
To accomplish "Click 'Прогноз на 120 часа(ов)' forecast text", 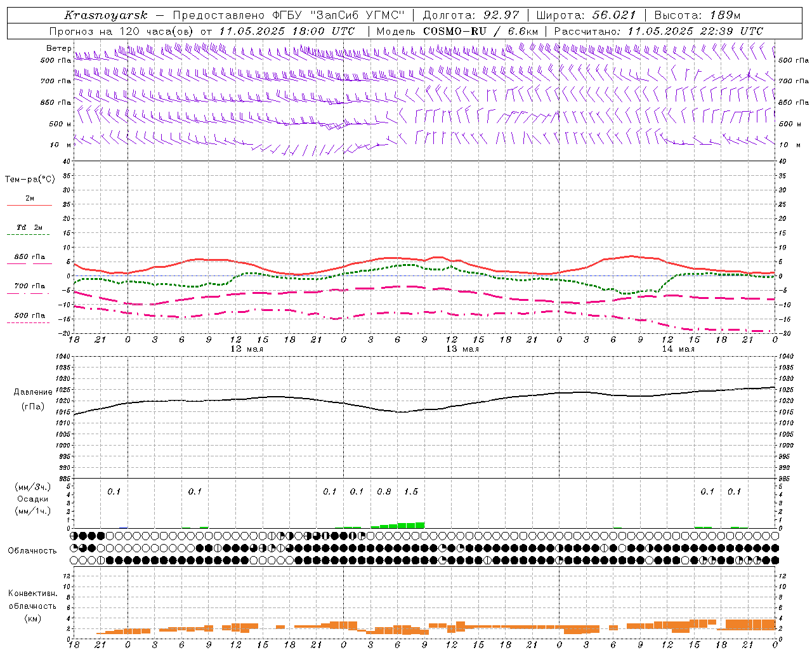I will click(122, 31).
